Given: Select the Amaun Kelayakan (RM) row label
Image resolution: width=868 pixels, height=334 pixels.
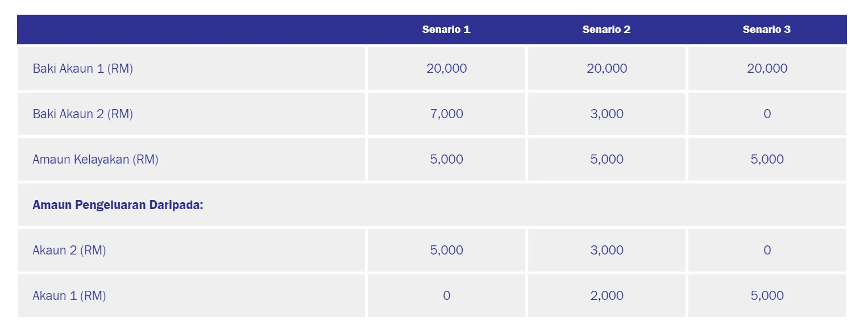Looking at the screenshot, I should [x=95, y=160].
